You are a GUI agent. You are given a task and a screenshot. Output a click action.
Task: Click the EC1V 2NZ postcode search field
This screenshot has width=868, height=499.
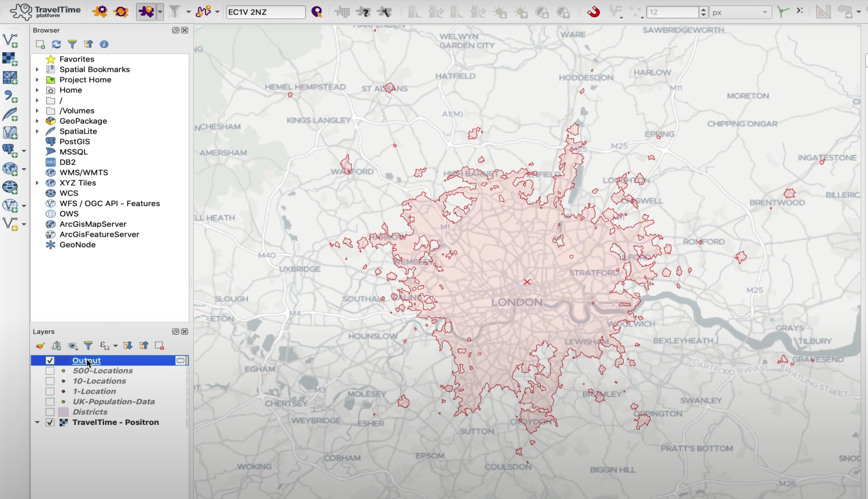point(265,12)
